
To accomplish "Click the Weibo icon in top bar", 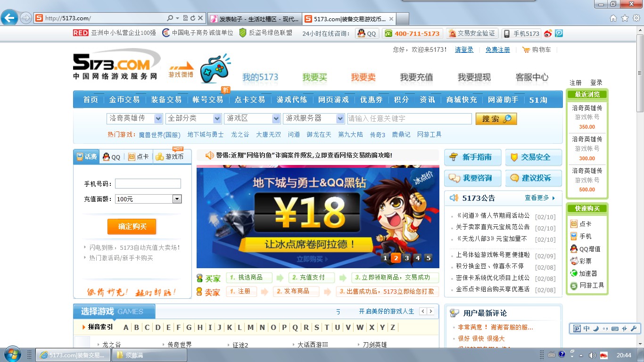I will pyautogui.click(x=548, y=33).
